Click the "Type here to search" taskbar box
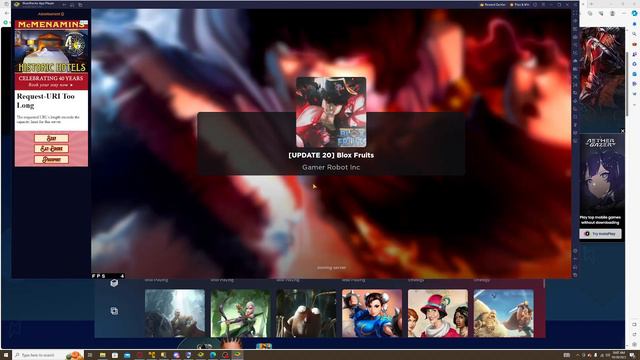 click(x=48, y=355)
